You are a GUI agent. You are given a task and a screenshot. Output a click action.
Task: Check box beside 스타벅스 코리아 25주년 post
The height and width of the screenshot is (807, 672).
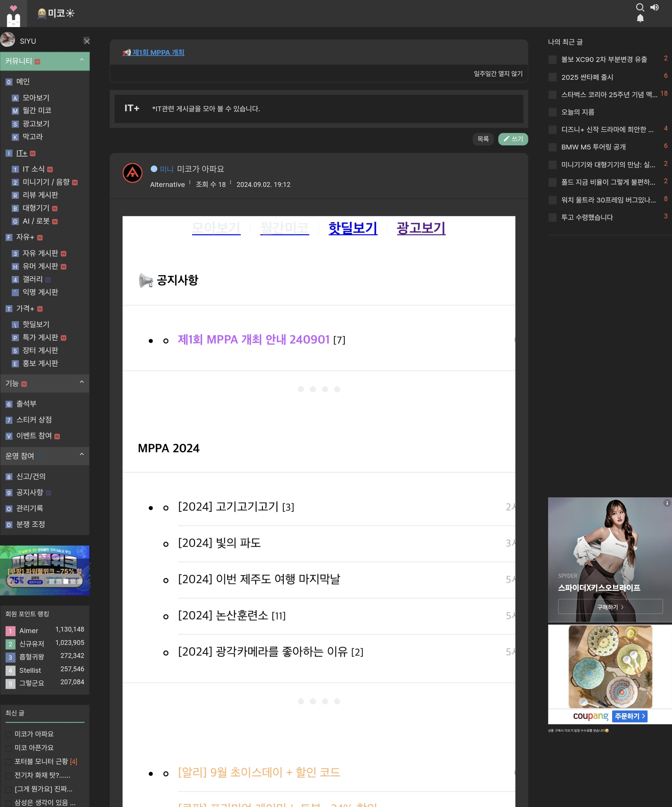tap(553, 95)
